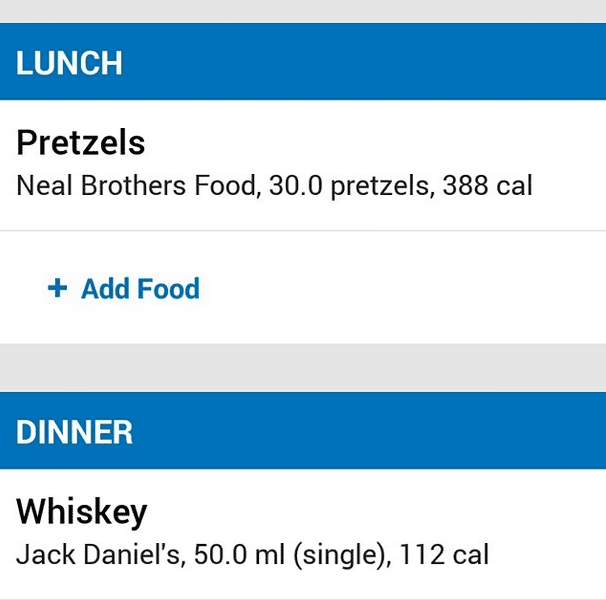Screen dimensions: 606x600
Task: Click the Jack Daniel's brand text
Action: click(x=98, y=555)
